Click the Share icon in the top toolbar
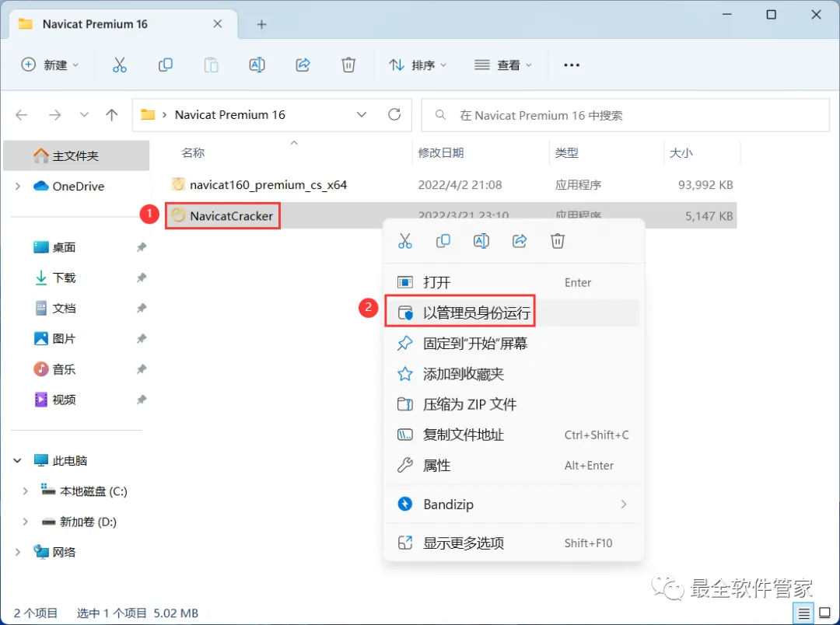Viewport: 840px width, 625px height. [303, 65]
